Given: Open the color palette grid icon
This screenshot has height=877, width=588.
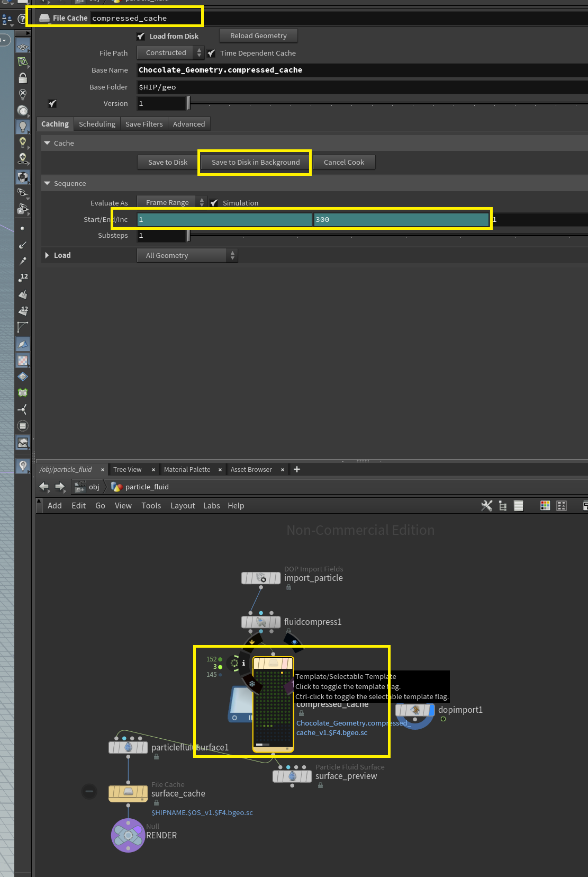Looking at the screenshot, I should [x=545, y=506].
